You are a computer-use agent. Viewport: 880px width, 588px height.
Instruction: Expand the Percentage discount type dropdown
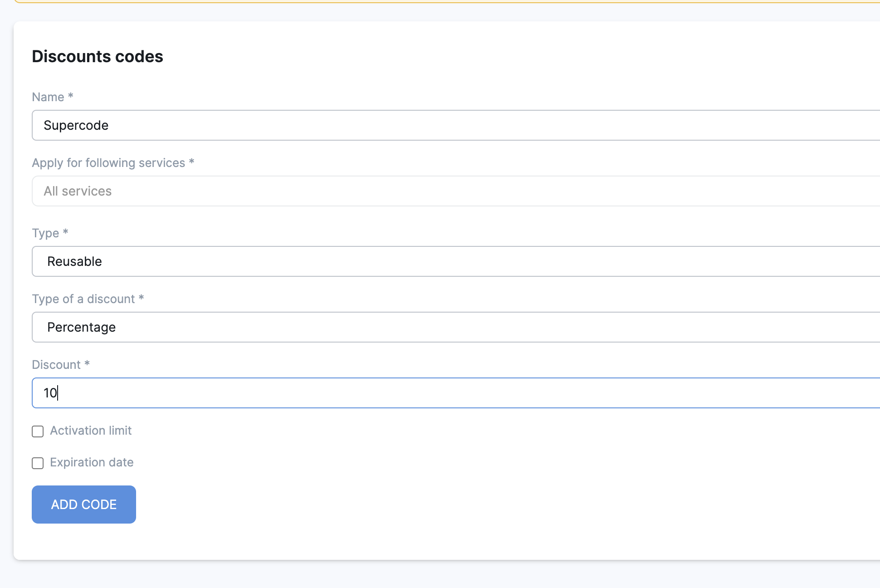[454, 327]
